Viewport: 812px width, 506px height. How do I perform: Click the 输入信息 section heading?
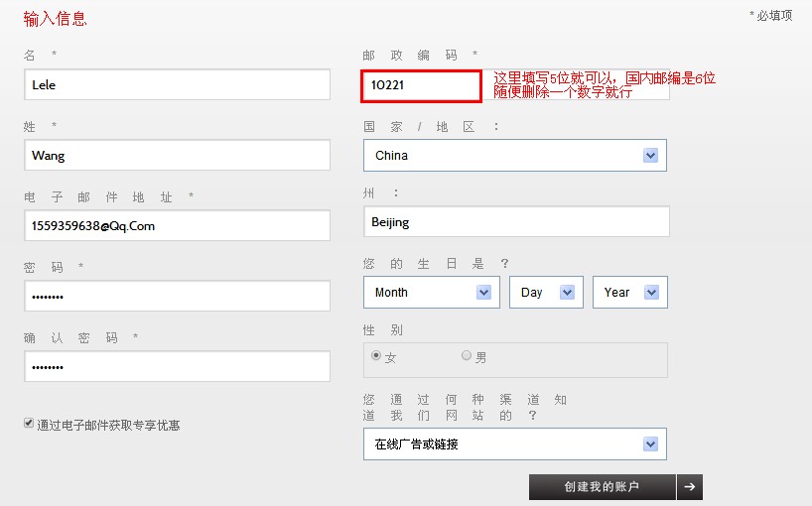click(x=55, y=19)
